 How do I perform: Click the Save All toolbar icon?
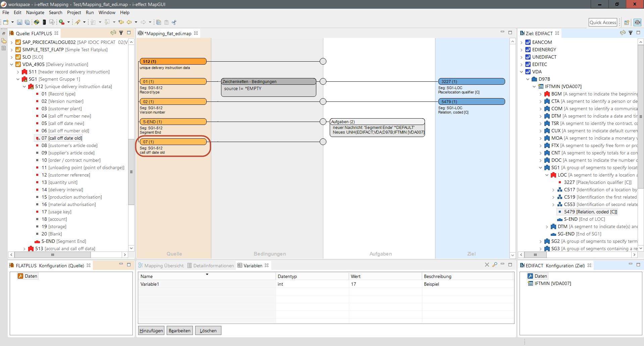[x=27, y=22]
